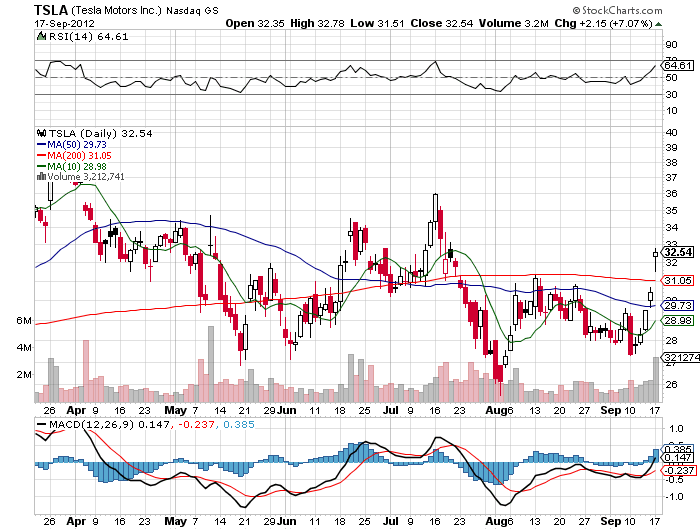Viewport: 700px width, 530px height.
Task: Click the Volume 3.2M header value
Action: 513,23
